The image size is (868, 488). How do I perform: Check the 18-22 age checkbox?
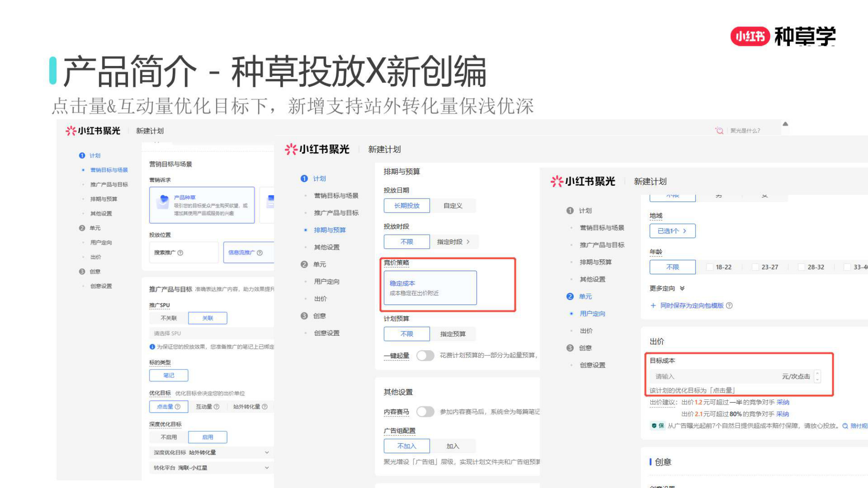click(710, 267)
